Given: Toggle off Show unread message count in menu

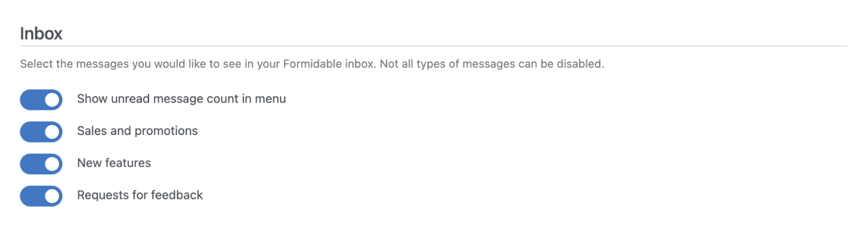Looking at the screenshot, I should [x=41, y=99].
